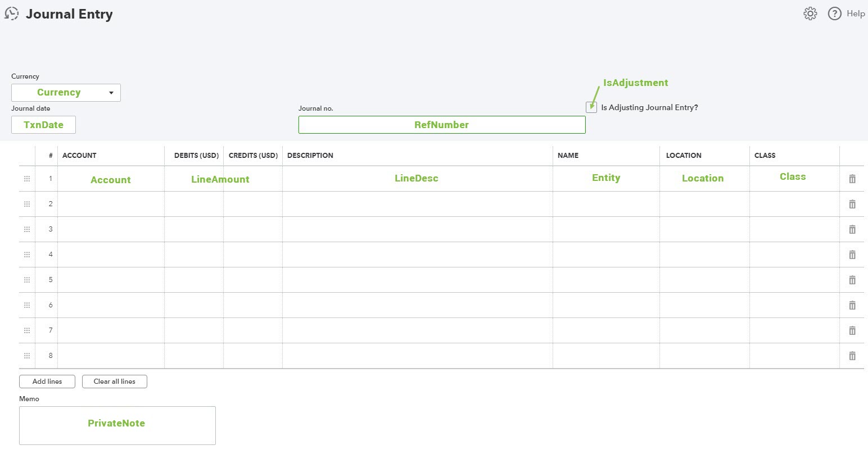Remove line 8 using trash icon
Image resolution: width=868 pixels, height=454 pixels.
pos(852,356)
